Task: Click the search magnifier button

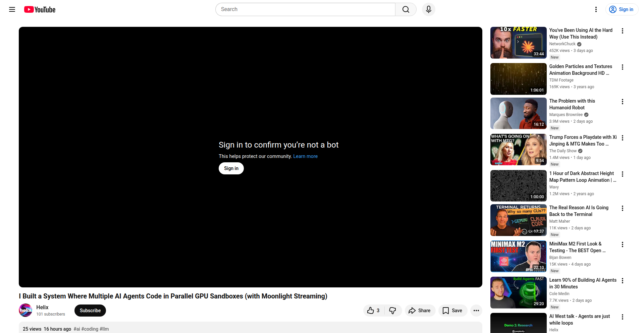Action: (x=406, y=9)
